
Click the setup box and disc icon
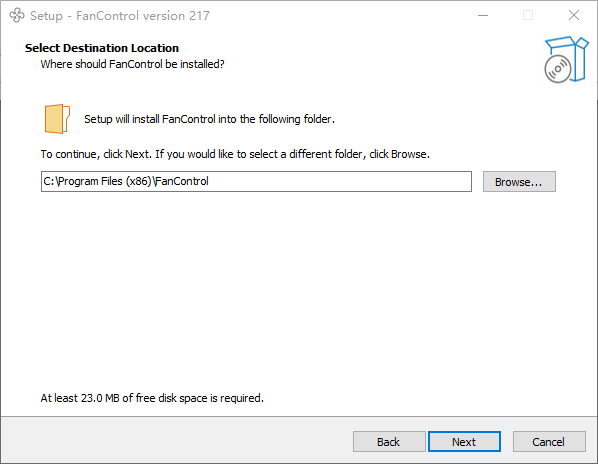click(566, 59)
